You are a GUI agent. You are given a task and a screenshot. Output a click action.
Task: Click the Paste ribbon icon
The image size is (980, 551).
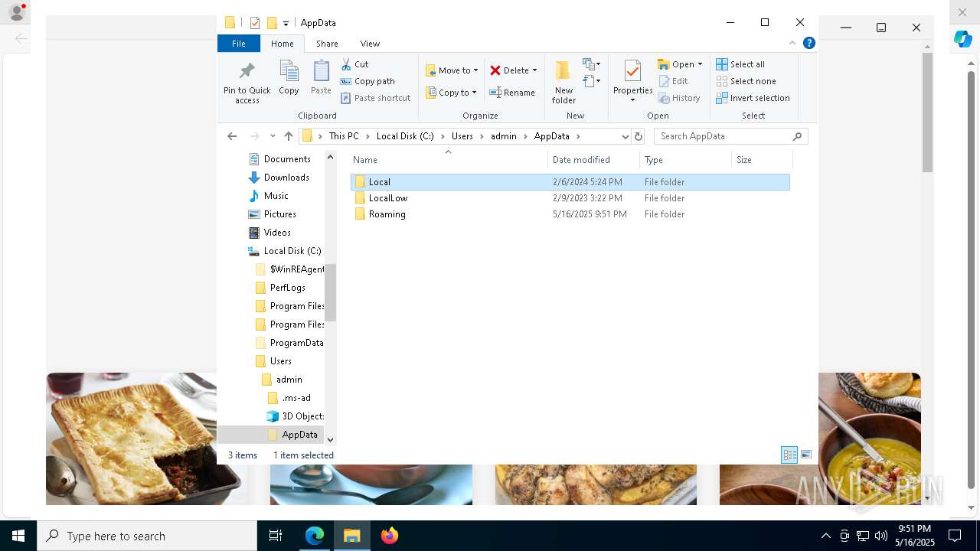pos(321,71)
